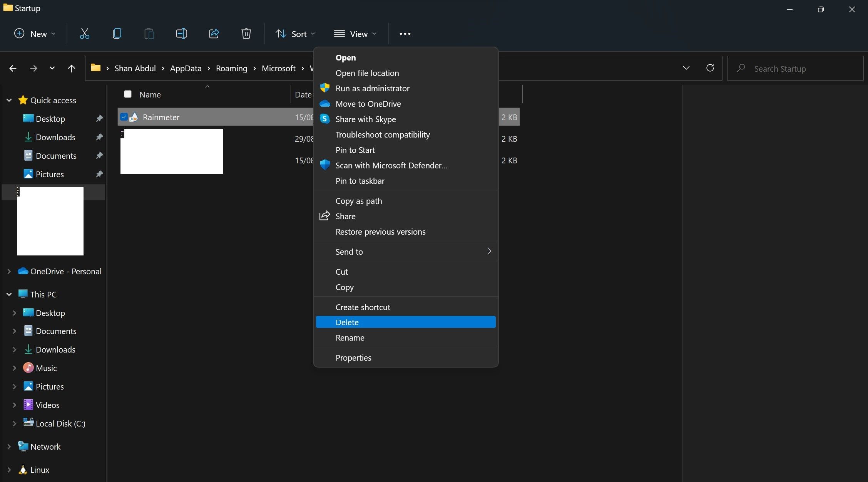The height and width of the screenshot is (482, 868).
Task: Select Open file location
Action: [x=406, y=73]
